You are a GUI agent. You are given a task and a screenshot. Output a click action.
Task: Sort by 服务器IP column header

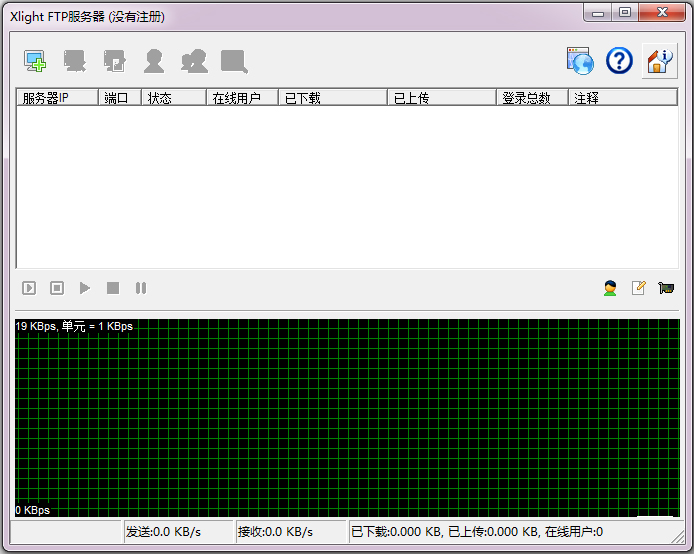coord(57,98)
